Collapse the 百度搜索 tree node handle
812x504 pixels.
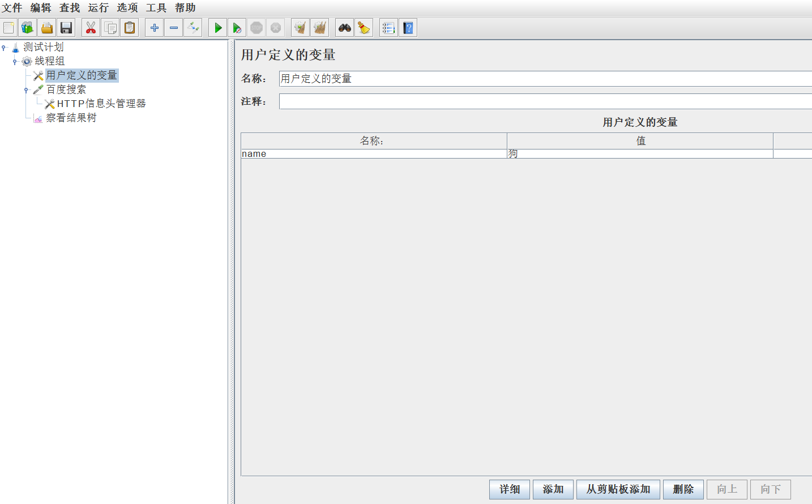point(26,90)
